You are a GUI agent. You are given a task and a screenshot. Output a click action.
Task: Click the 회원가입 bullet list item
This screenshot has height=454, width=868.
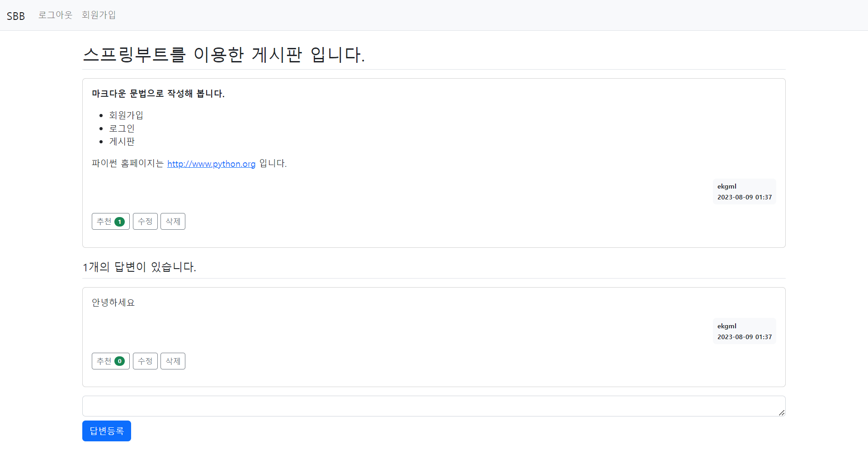tap(126, 115)
